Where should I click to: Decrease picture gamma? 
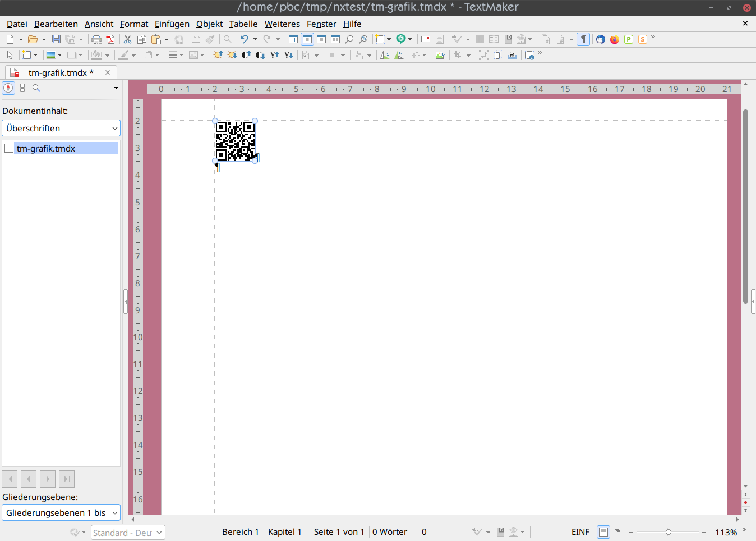[x=288, y=55]
